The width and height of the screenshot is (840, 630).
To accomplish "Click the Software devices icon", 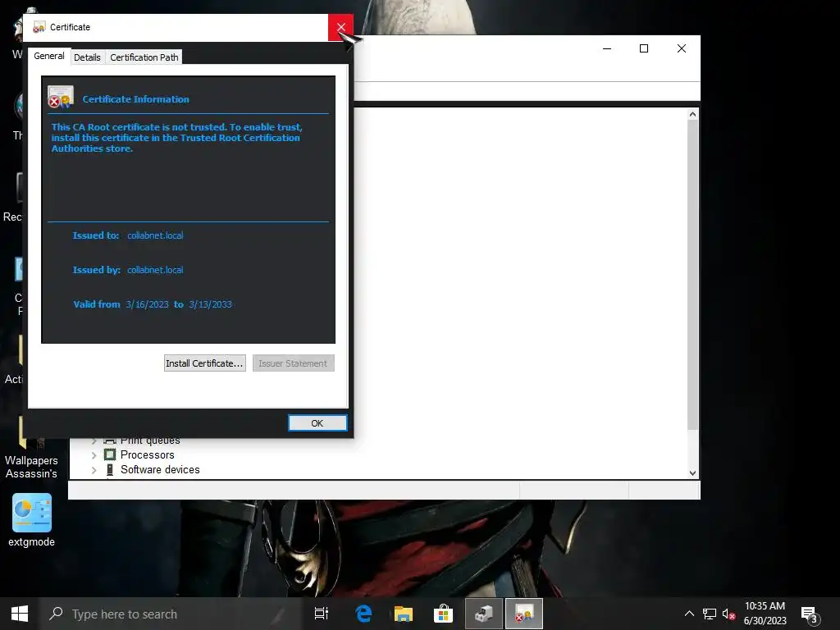I will tap(110, 470).
